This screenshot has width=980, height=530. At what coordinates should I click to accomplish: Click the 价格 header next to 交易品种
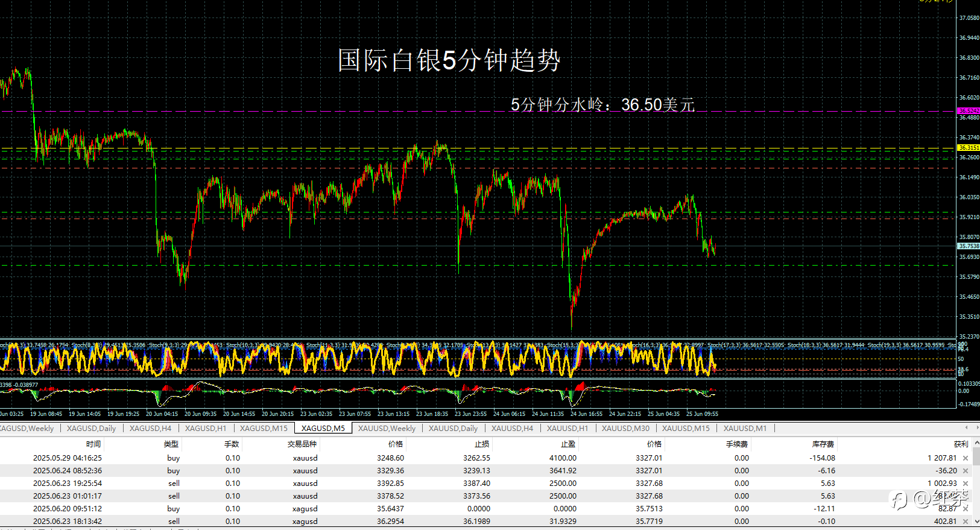[396, 444]
